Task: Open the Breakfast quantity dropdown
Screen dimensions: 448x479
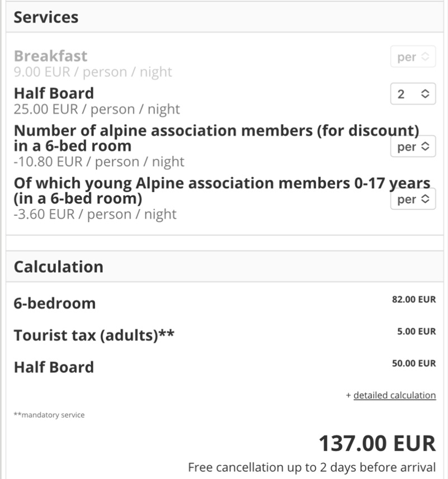Action: tap(413, 57)
